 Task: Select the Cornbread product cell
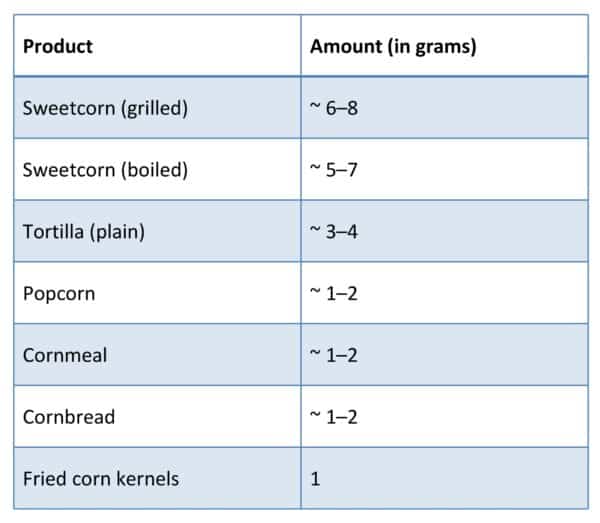(157, 417)
